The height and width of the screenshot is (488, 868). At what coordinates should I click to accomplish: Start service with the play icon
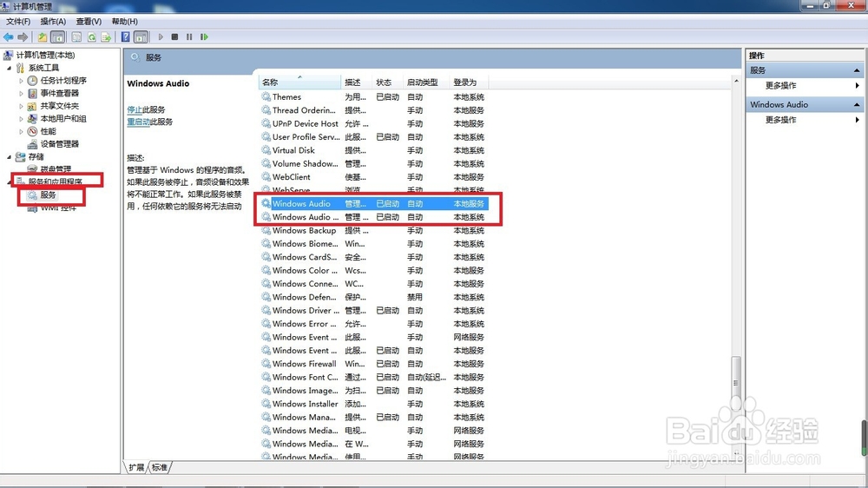tap(161, 37)
